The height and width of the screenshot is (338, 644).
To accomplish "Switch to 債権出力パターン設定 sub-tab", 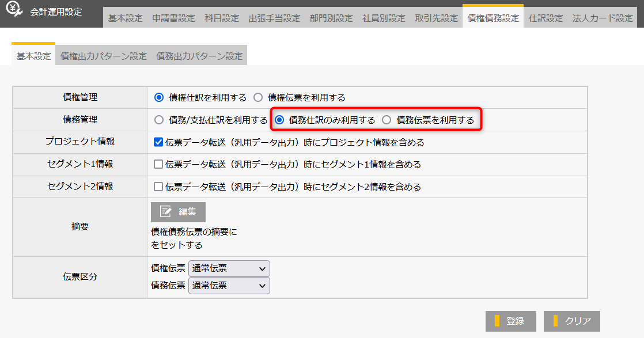I will pos(104,56).
